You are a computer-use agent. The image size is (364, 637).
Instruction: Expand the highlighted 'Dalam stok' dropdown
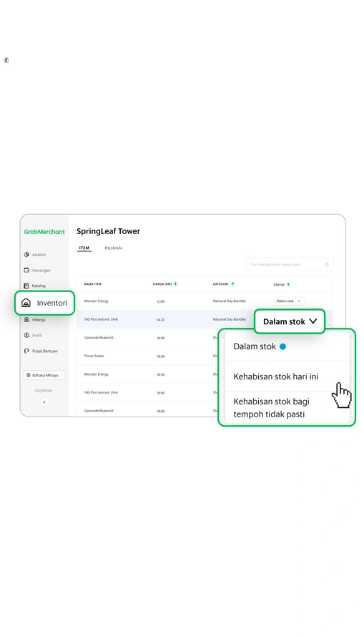tap(290, 322)
